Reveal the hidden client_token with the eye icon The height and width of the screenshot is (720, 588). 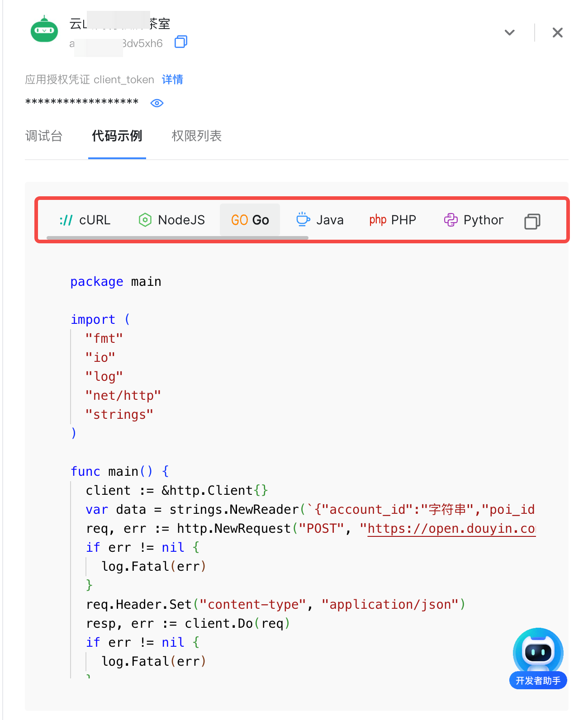point(156,103)
